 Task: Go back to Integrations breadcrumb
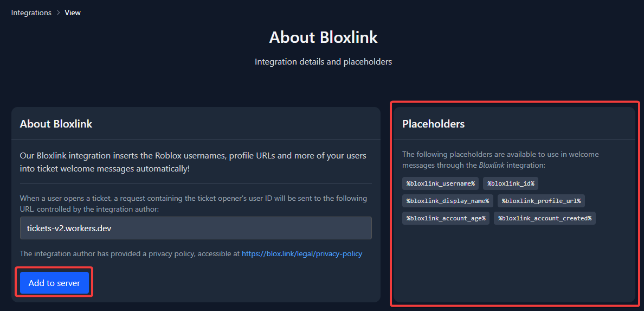click(x=31, y=12)
